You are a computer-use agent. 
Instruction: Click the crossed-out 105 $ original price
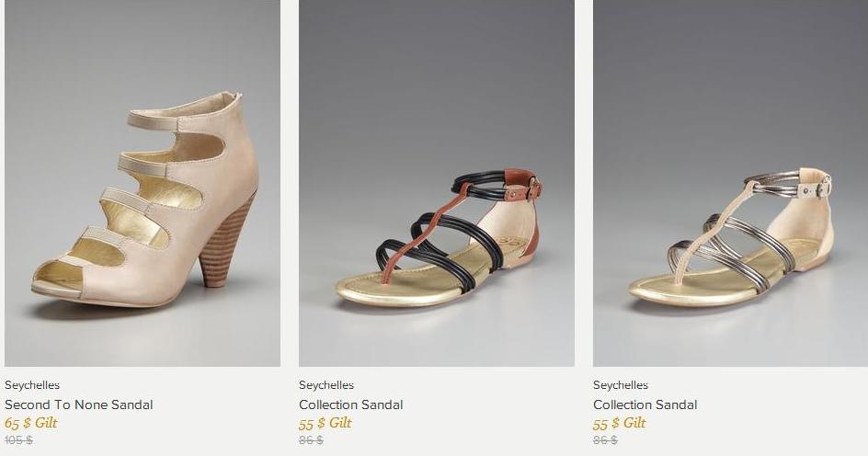18,440
